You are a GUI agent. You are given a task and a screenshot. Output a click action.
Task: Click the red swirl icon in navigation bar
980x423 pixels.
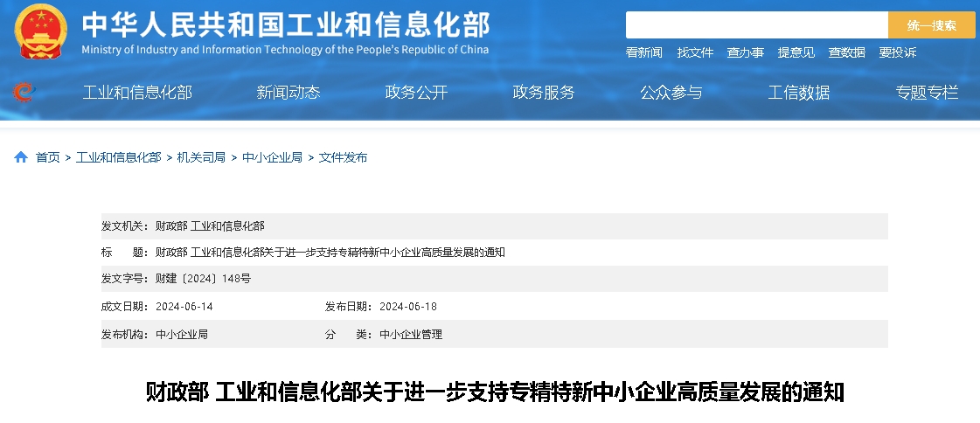pyautogui.click(x=24, y=93)
